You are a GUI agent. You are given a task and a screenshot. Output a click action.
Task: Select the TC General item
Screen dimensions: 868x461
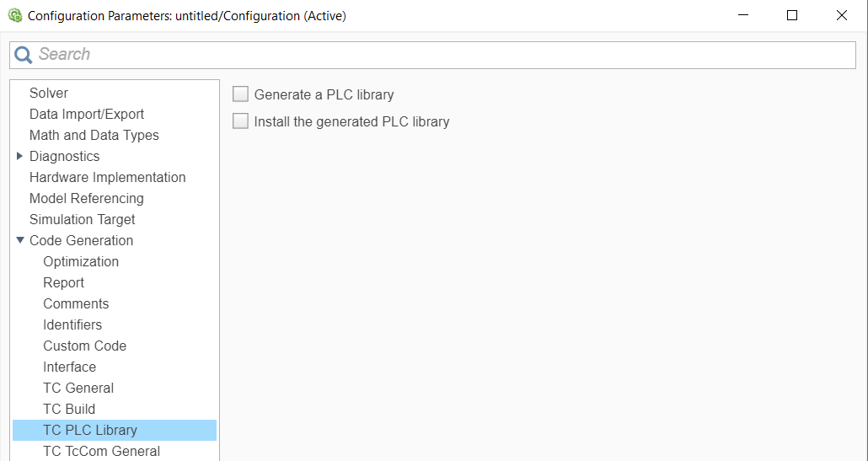click(x=78, y=388)
